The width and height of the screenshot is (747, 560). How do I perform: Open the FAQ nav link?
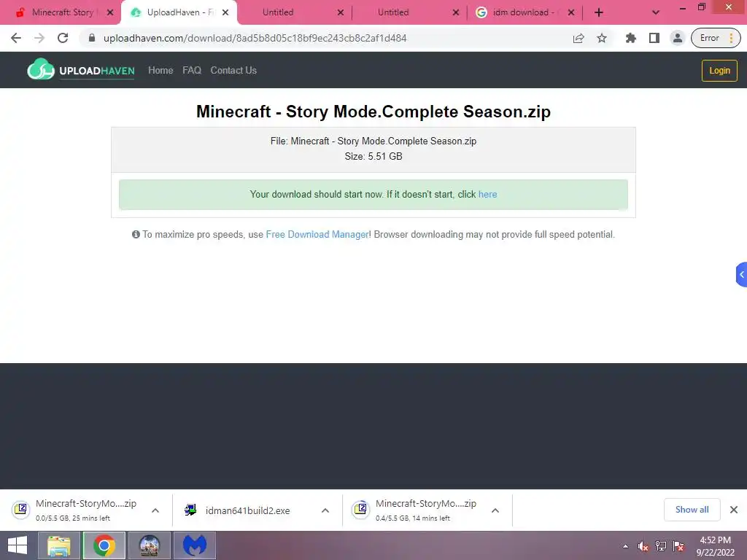tap(192, 71)
